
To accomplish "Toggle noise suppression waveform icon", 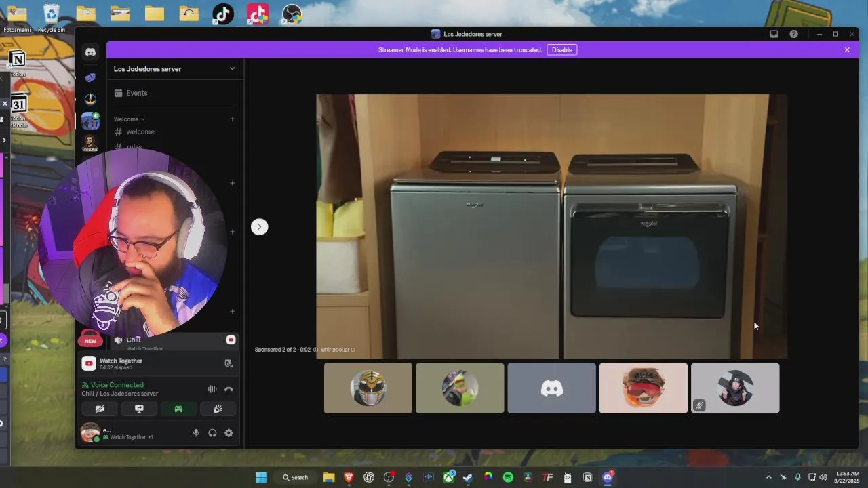I will click(x=212, y=389).
